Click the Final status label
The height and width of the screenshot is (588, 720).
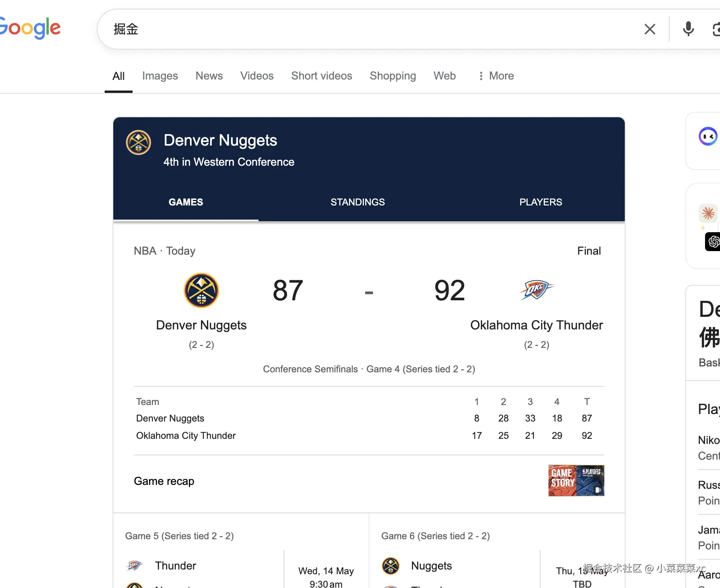tap(589, 251)
